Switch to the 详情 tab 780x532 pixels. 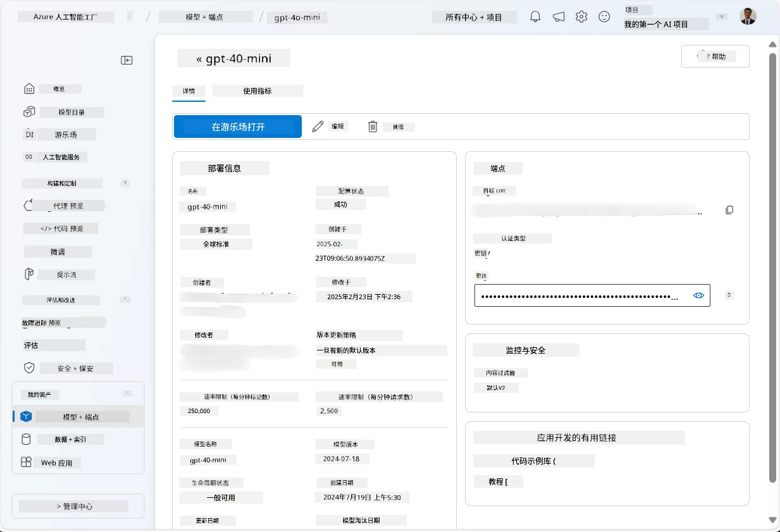pyautogui.click(x=189, y=91)
